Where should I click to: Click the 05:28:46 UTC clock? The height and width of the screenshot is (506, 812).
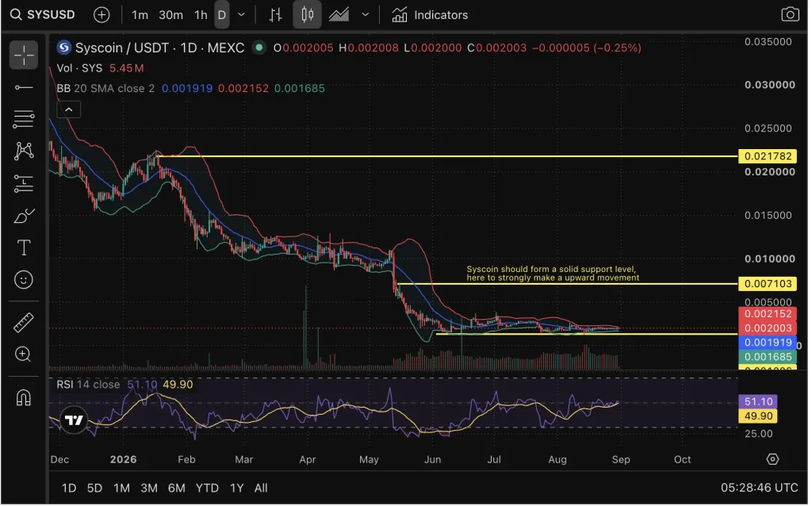tap(759, 487)
